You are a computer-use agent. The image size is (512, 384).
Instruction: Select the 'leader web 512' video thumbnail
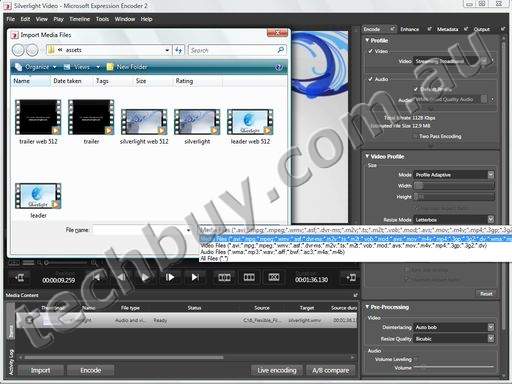250,122
